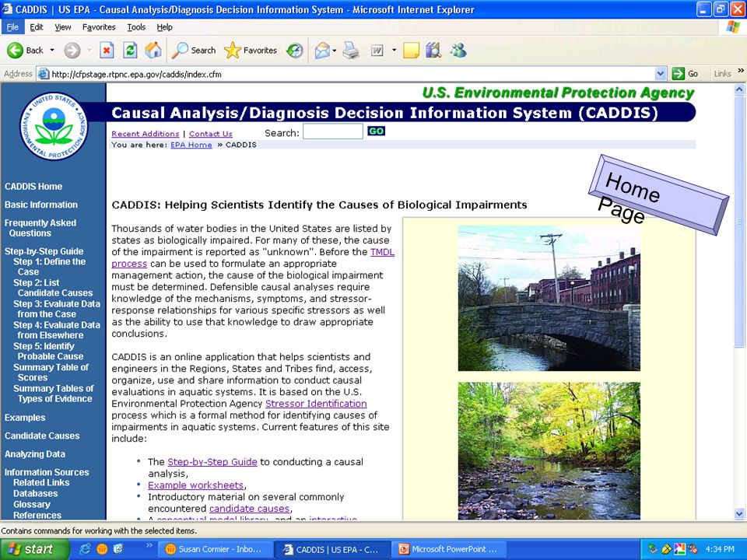Stop page loading with red X icon

pyautogui.click(x=107, y=50)
